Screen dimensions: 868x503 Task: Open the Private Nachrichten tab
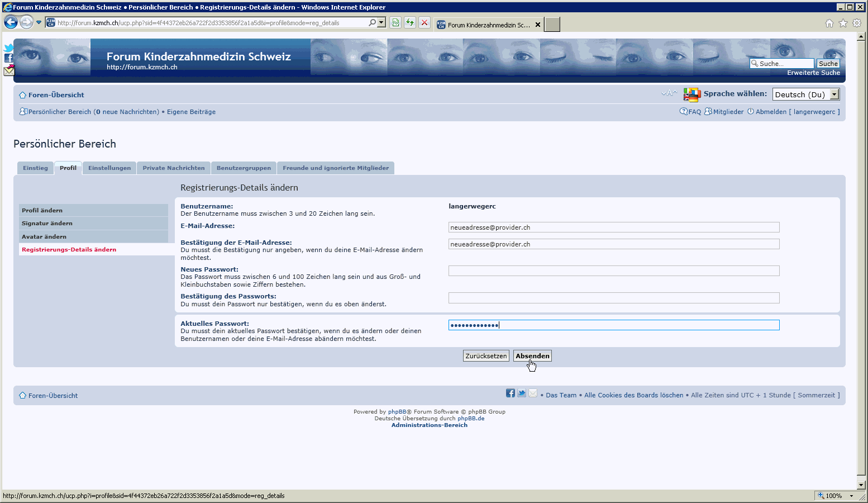click(x=173, y=168)
